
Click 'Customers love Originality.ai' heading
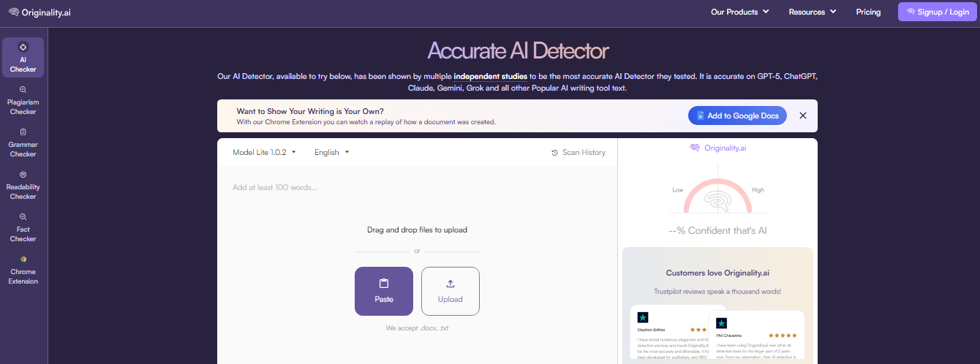717,273
